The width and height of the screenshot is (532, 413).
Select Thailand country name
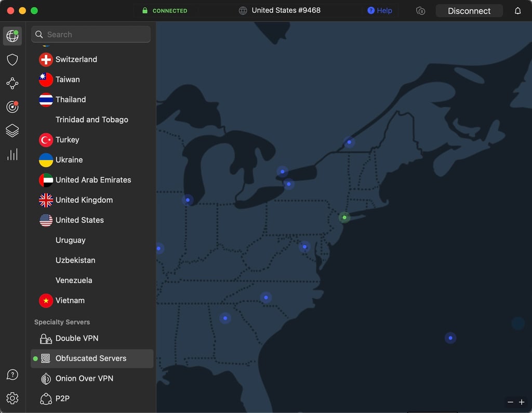click(71, 99)
